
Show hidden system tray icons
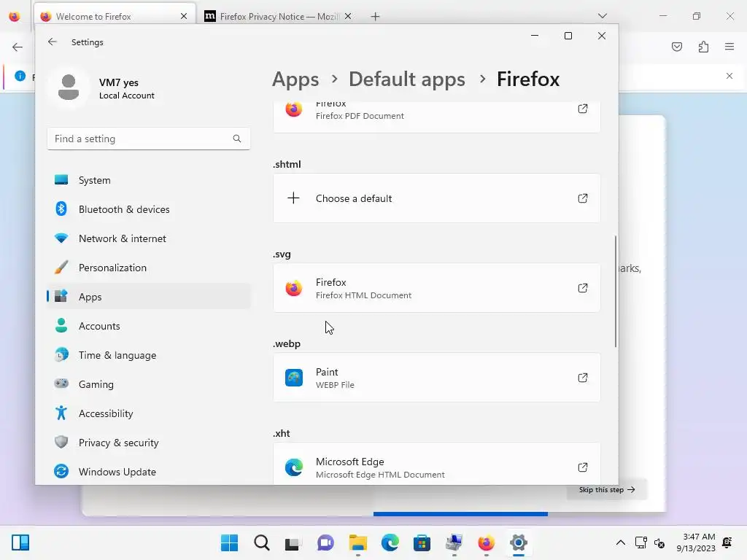(620, 542)
